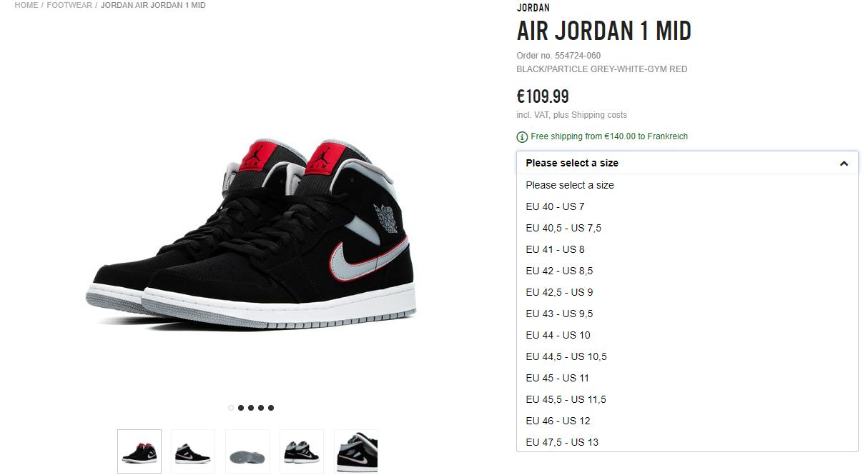The width and height of the screenshot is (868, 475).
Task: Collapse the size dropdown chevron
Action: pos(844,164)
